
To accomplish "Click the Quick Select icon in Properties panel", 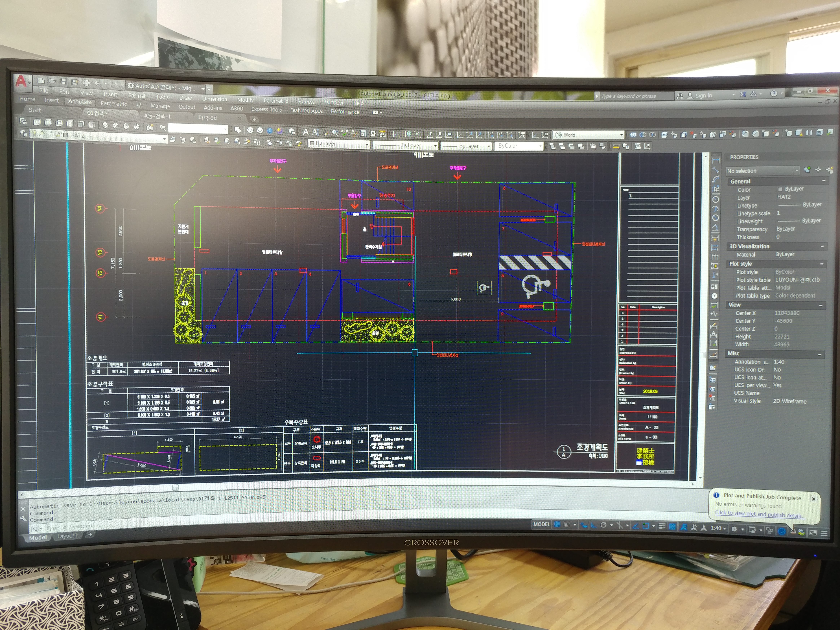I will point(829,170).
